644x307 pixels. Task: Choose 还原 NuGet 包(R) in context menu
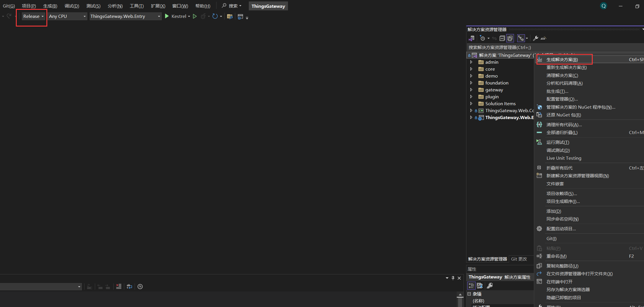click(x=564, y=115)
